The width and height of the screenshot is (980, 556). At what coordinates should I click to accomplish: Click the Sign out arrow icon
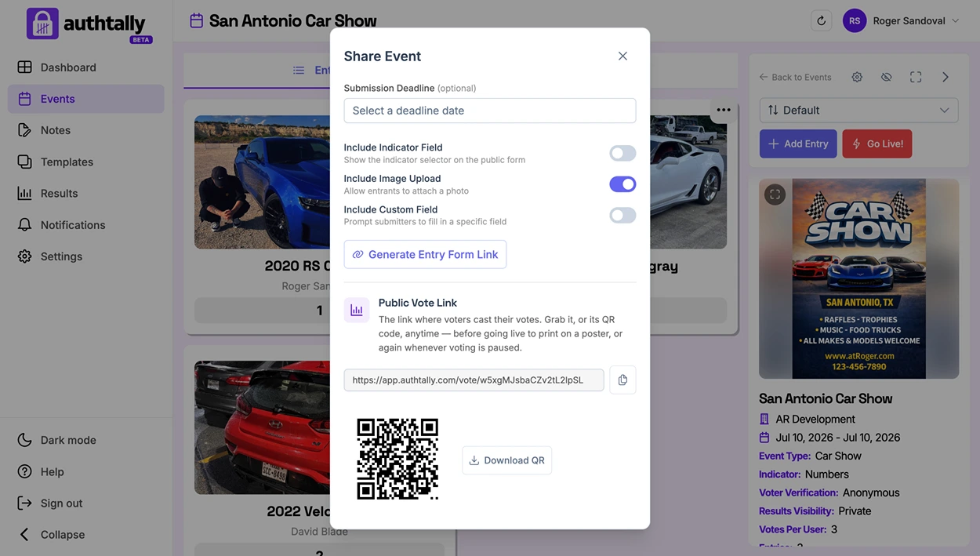click(x=25, y=503)
